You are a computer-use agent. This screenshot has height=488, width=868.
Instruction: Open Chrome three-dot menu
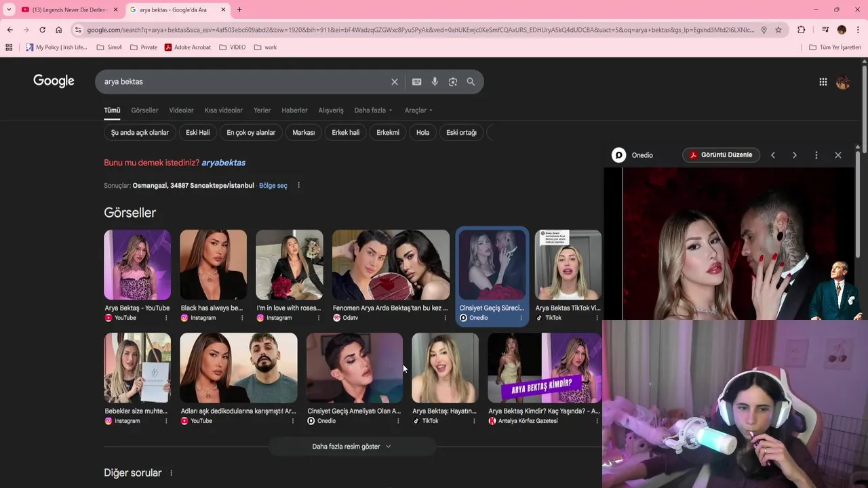point(858,30)
